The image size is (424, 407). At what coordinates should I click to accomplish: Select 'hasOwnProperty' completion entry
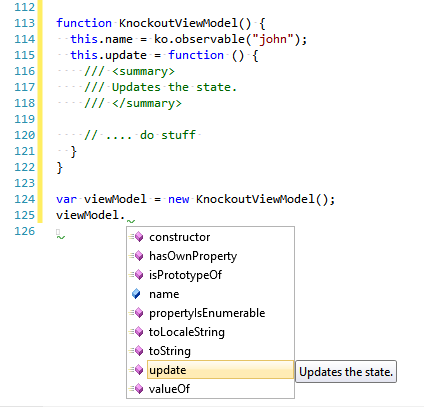click(x=210, y=256)
